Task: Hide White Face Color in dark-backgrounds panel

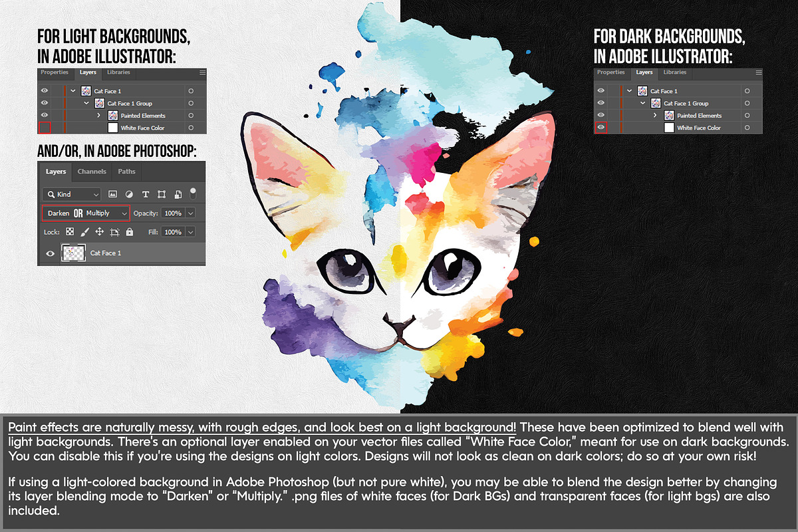Action: pyautogui.click(x=600, y=128)
